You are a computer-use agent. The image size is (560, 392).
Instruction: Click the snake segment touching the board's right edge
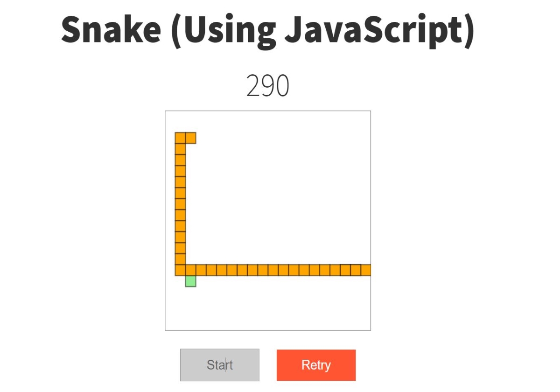click(366, 270)
